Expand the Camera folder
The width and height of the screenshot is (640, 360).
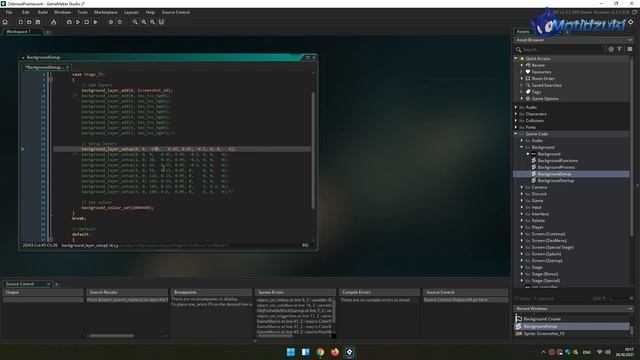coord(522,187)
